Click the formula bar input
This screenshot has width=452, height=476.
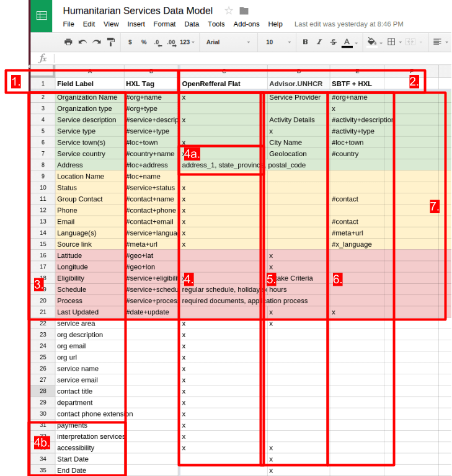click(x=252, y=58)
